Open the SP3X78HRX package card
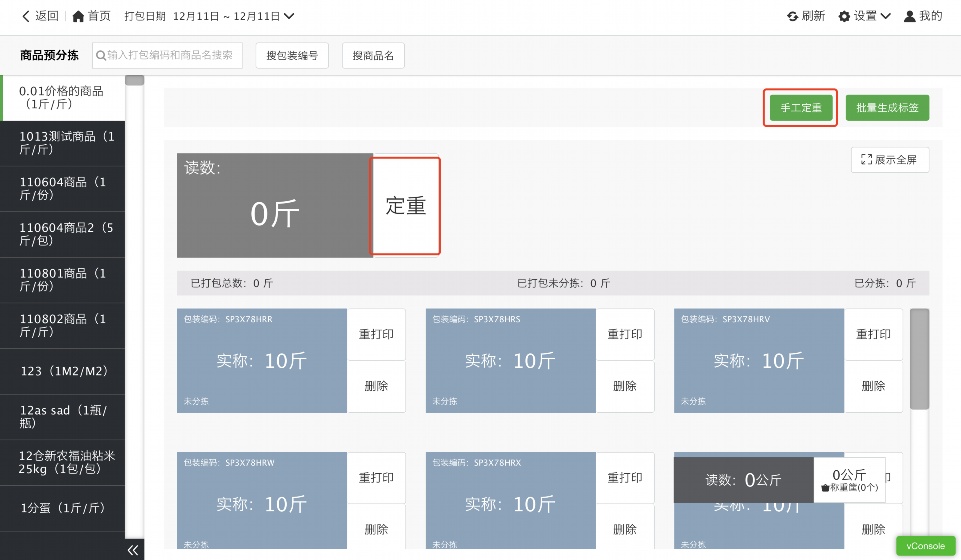The width and height of the screenshot is (961, 560). click(x=511, y=501)
